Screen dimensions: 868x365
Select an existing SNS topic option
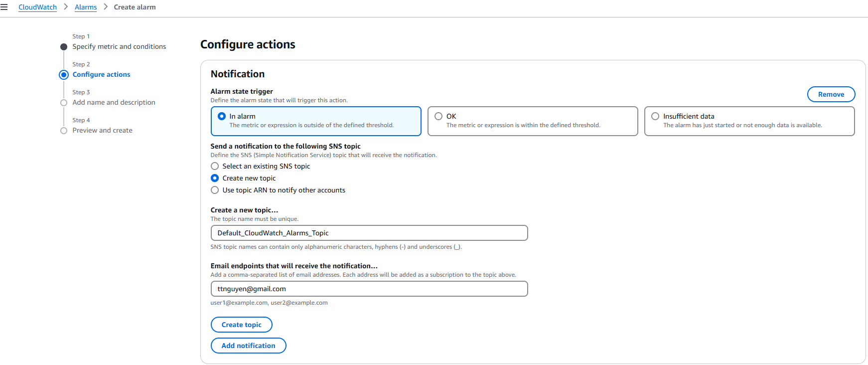[215, 166]
